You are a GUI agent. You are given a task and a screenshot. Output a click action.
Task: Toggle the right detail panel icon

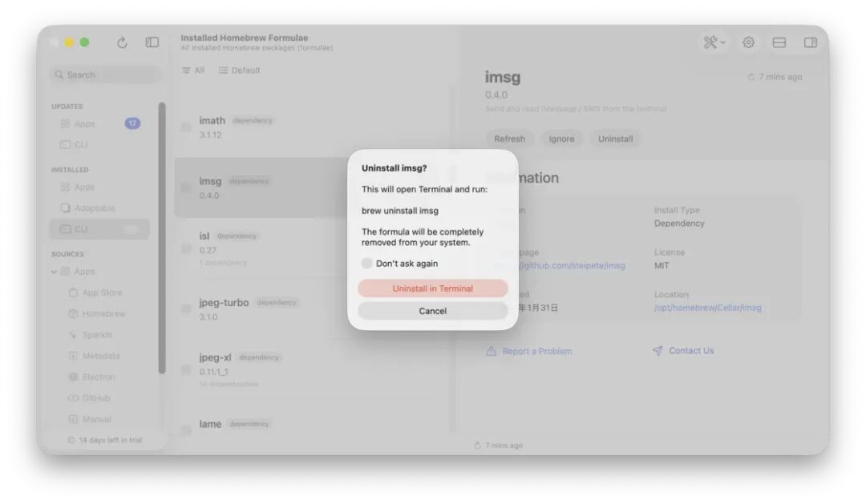810,42
